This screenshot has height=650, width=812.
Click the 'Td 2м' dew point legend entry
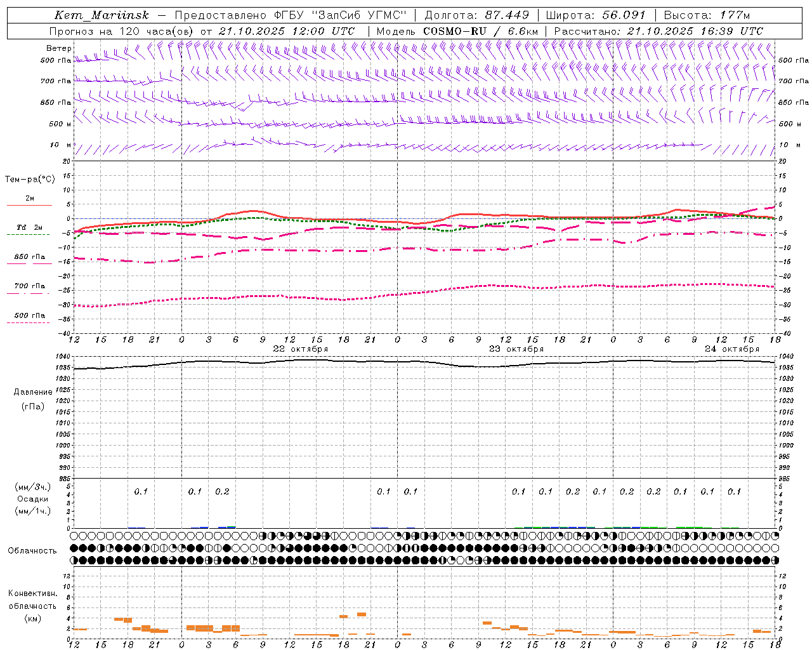(30, 227)
